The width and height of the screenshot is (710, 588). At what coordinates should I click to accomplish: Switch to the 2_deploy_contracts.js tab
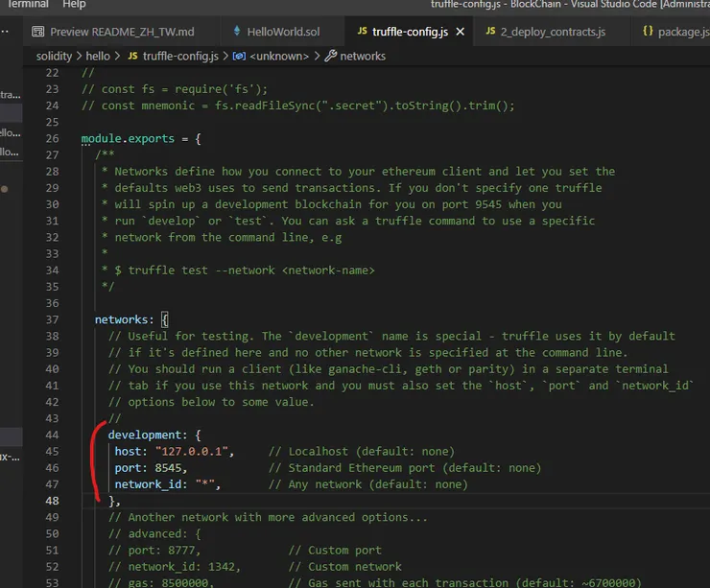(552, 32)
